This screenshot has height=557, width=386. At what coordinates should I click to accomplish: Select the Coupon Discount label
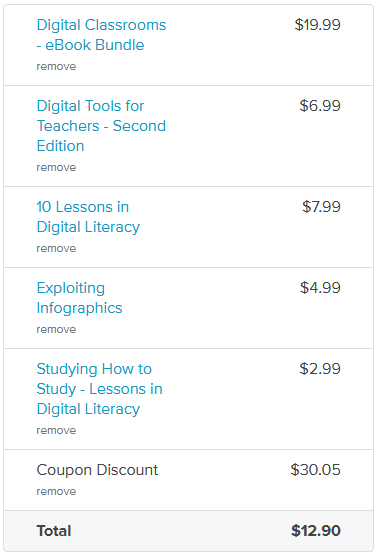97,470
